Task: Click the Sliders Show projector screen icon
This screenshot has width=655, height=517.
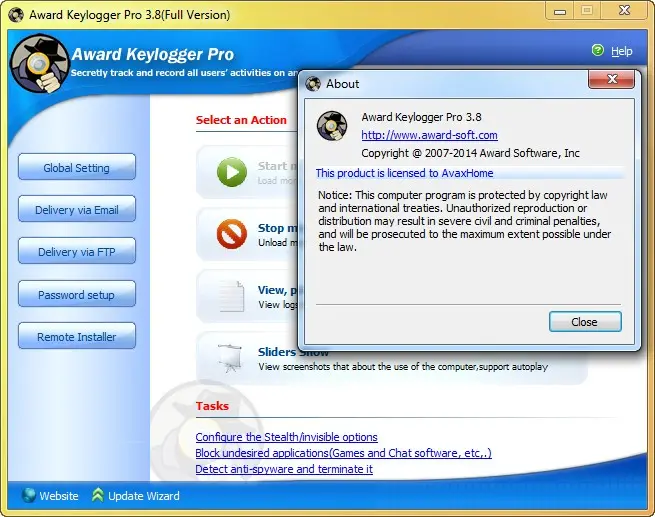Action: 230,358
